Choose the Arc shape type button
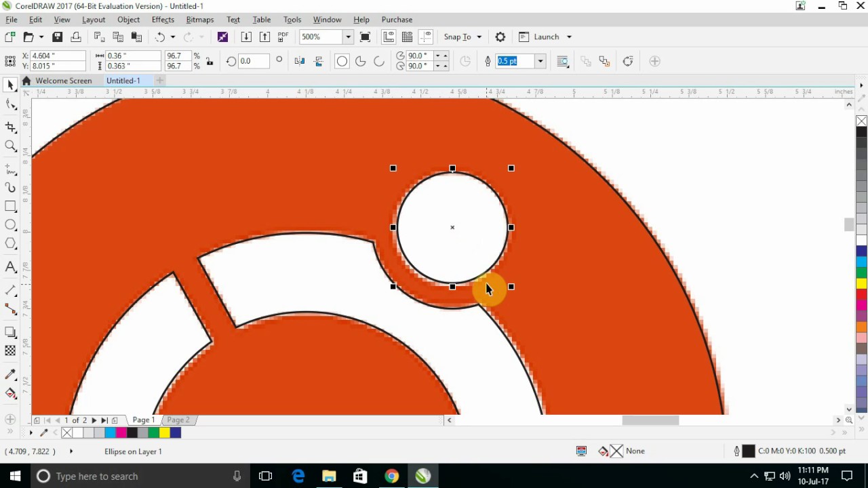The width and height of the screenshot is (868, 488). 379,61
